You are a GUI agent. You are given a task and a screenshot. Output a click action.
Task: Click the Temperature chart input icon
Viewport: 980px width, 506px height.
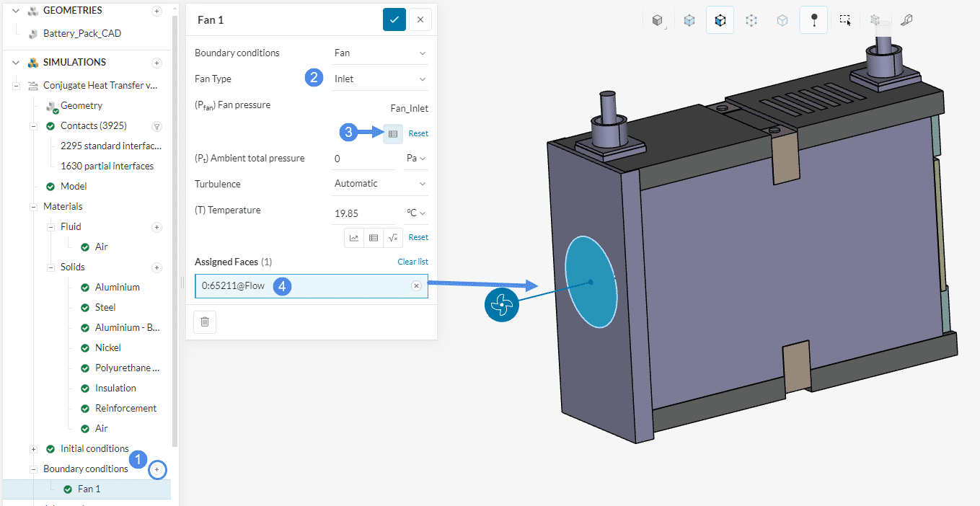354,237
